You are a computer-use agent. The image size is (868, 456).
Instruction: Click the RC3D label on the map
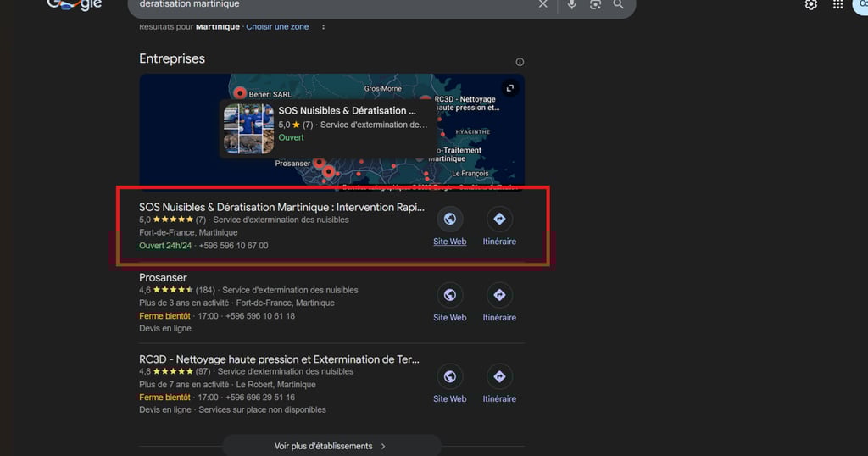click(466, 103)
